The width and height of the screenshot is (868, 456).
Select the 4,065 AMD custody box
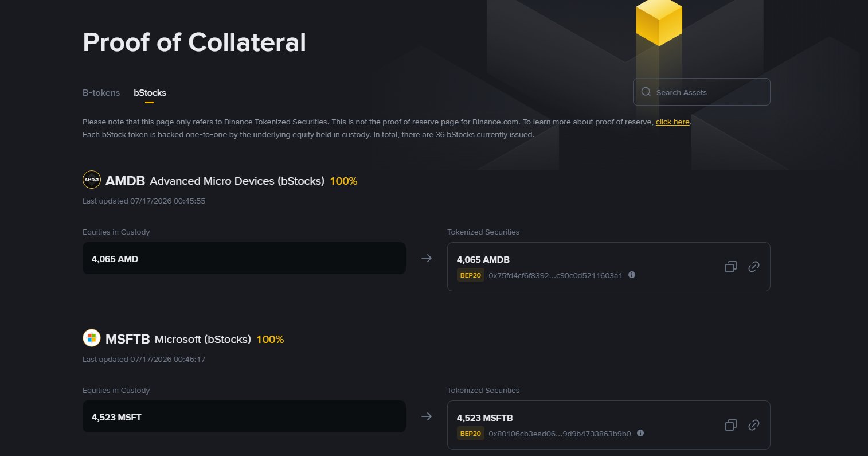(244, 258)
